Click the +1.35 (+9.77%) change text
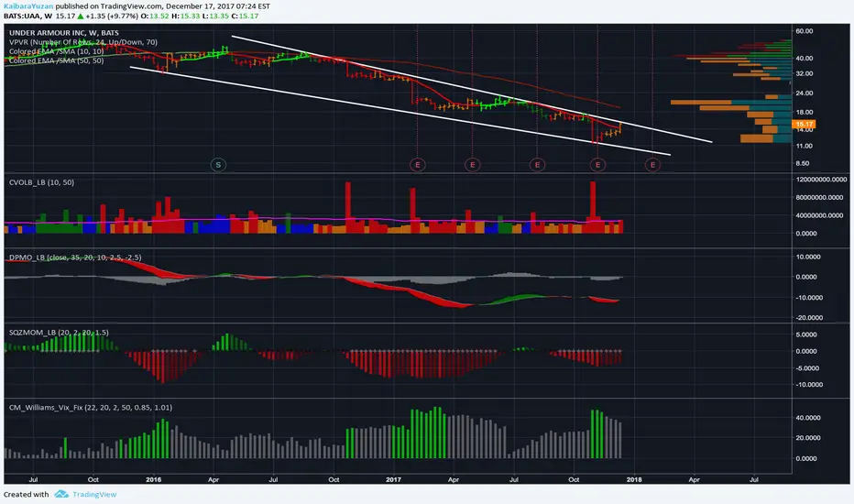Viewport: 854px width, 504px height. [112, 16]
